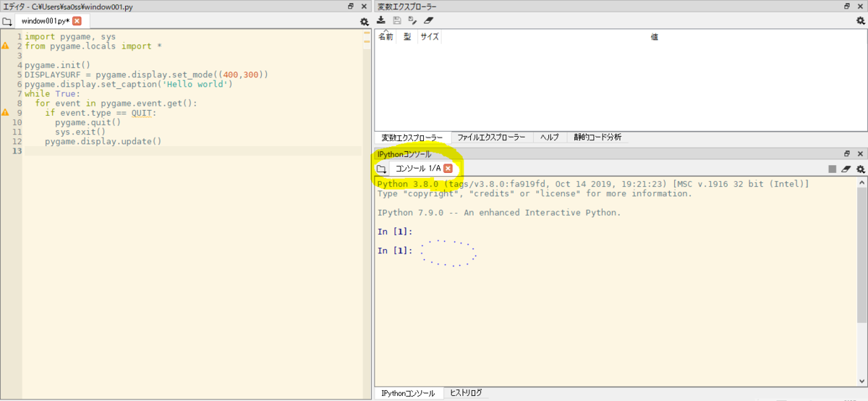Click the 'if event.type == QUIT:' line
The height and width of the screenshot is (401, 868).
[x=101, y=113]
